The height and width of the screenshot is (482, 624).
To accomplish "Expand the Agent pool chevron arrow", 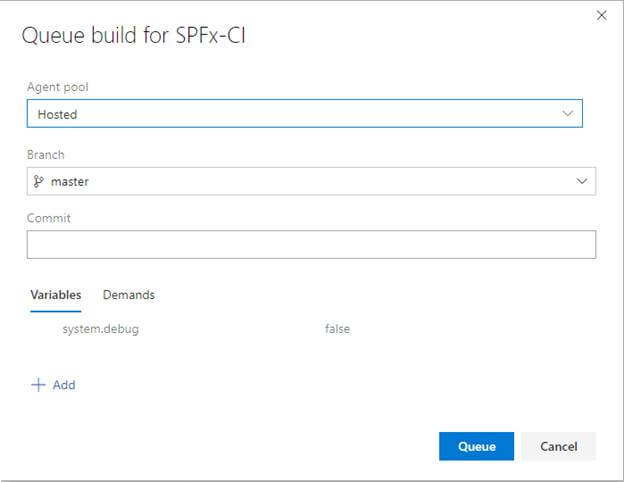I will pyautogui.click(x=567, y=113).
